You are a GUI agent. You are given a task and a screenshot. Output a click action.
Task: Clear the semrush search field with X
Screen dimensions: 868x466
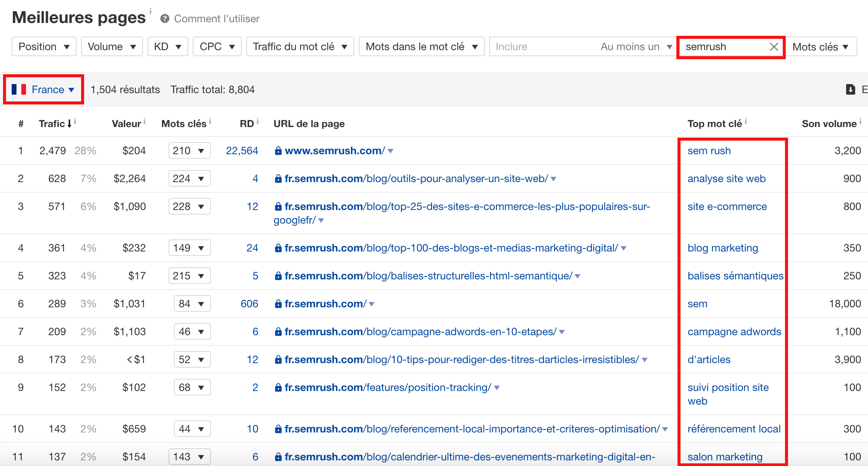(774, 47)
